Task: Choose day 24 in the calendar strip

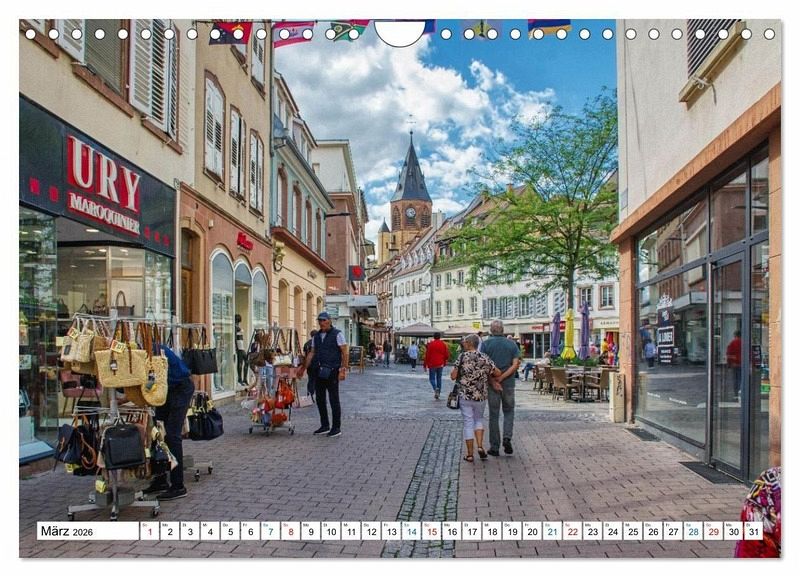Action: (x=613, y=531)
